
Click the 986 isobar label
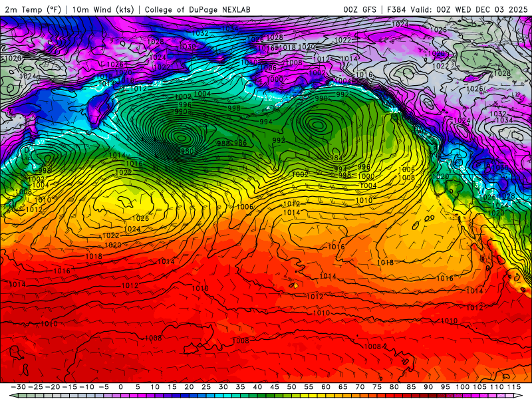click(x=240, y=143)
